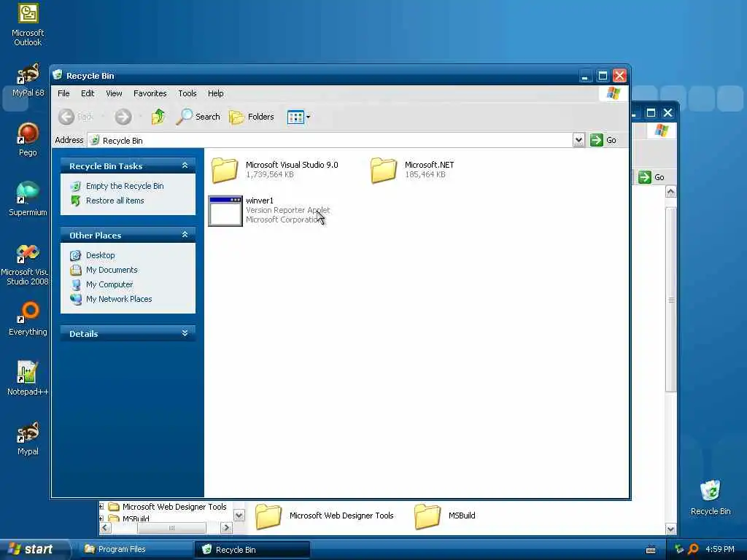747x560 pixels.
Task: Switch to Program Files taskbar button
Action: (x=135, y=549)
